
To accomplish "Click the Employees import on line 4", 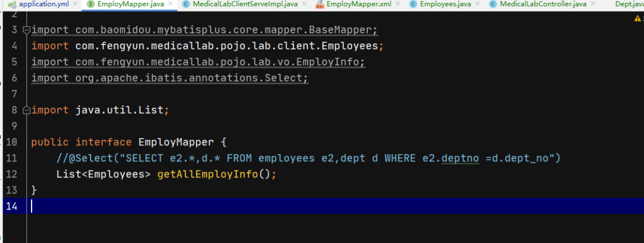I will (x=208, y=46).
